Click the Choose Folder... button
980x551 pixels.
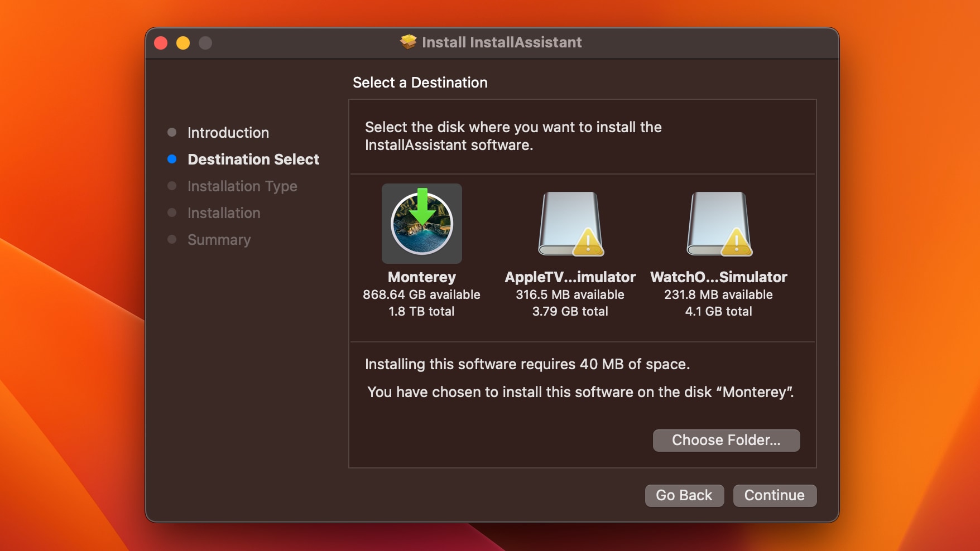click(x=726, y=440)
